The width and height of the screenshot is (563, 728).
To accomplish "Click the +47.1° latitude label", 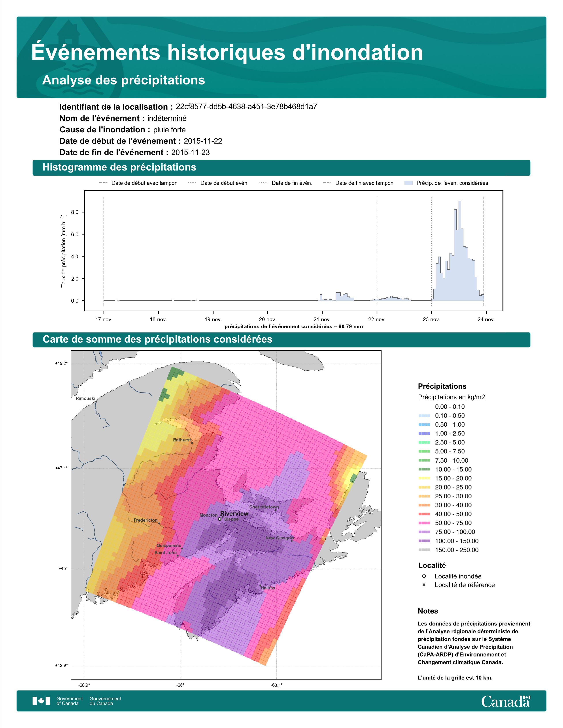I will point(61,468).
